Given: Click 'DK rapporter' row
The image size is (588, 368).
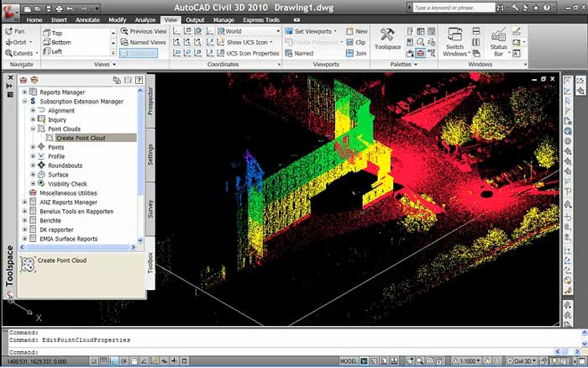Looking at the screenshot, I should tap(56, 229).
